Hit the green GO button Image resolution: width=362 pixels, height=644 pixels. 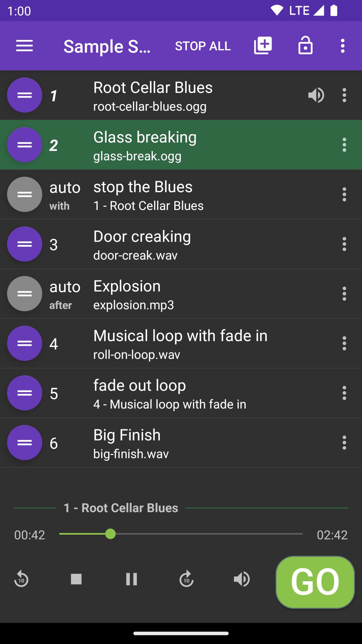[315, 582]
